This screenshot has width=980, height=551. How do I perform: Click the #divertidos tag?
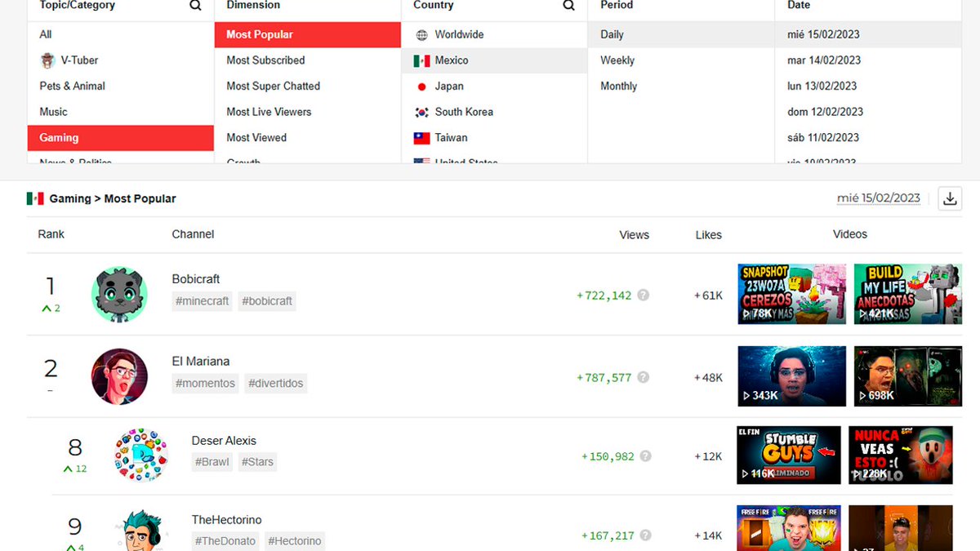click(x=276, y=384)
